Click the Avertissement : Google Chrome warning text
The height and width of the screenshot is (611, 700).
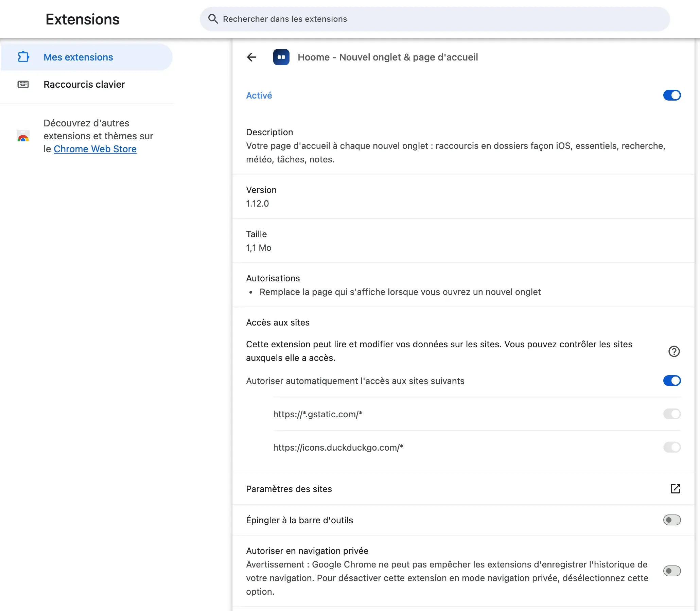[x=447, y=578]
